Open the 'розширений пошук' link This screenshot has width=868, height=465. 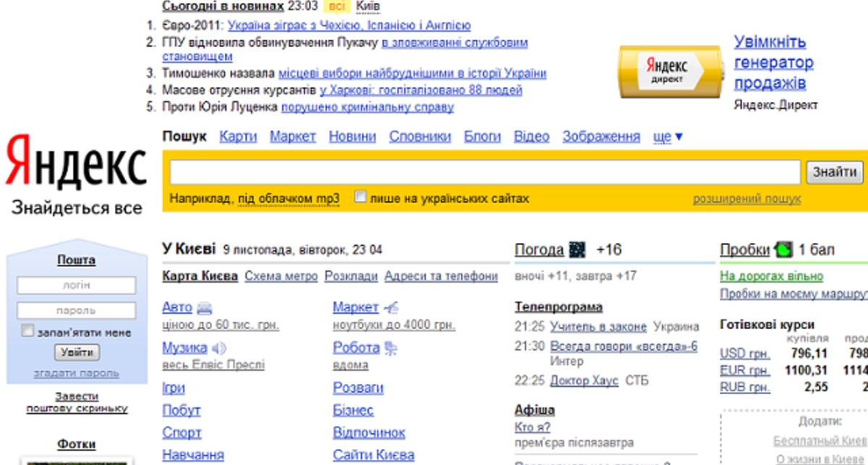(746, 199)
